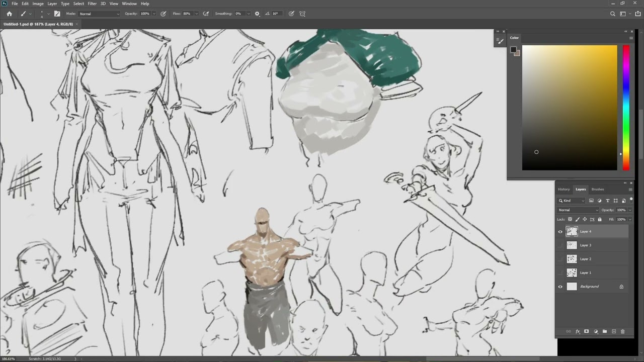Click the Flow 80% field
The image size is (644, 362).
click(187, 14)
